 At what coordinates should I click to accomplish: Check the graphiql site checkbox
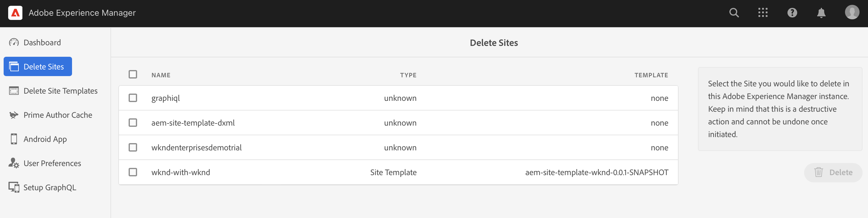point(133,98)
